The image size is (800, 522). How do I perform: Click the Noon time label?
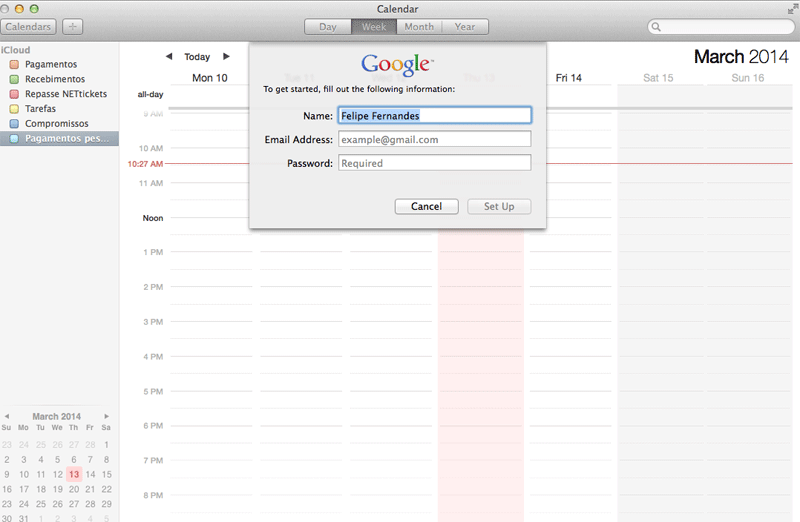[x=153, y=218]
